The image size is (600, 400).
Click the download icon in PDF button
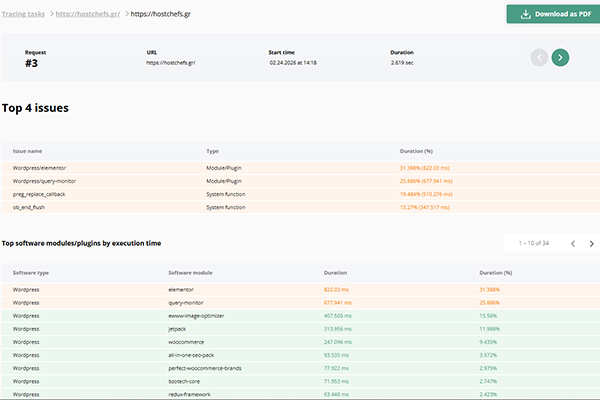(524, 14)
